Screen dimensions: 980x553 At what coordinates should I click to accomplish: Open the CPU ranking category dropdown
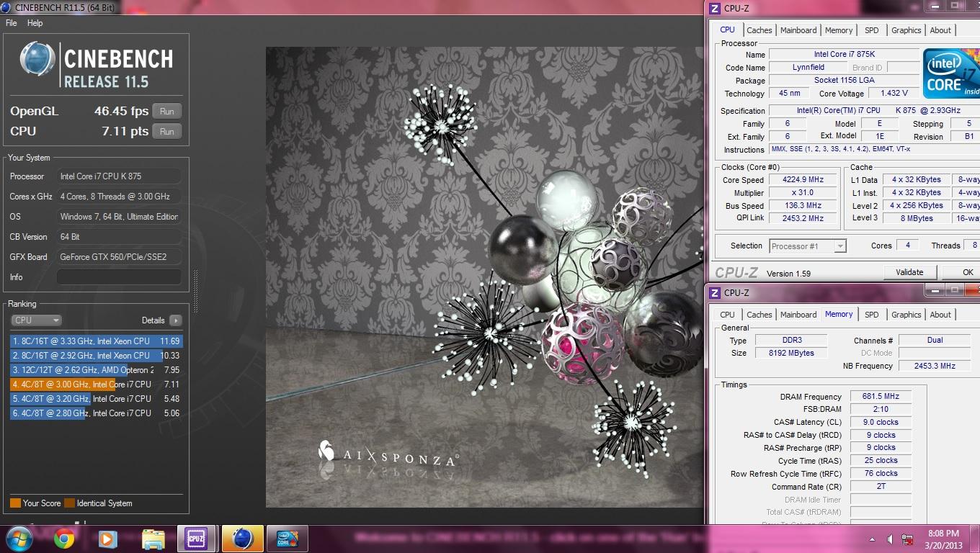pos(36,320)
